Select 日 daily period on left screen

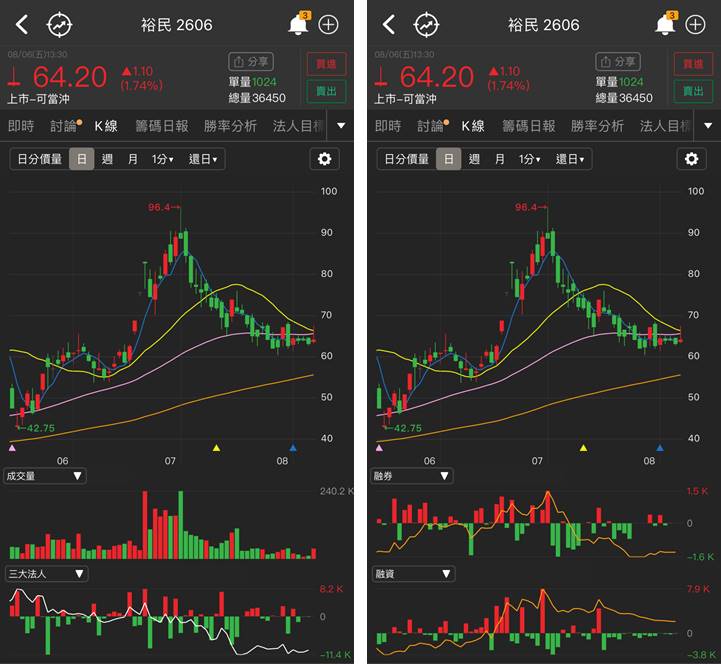[x=81, y=159]
